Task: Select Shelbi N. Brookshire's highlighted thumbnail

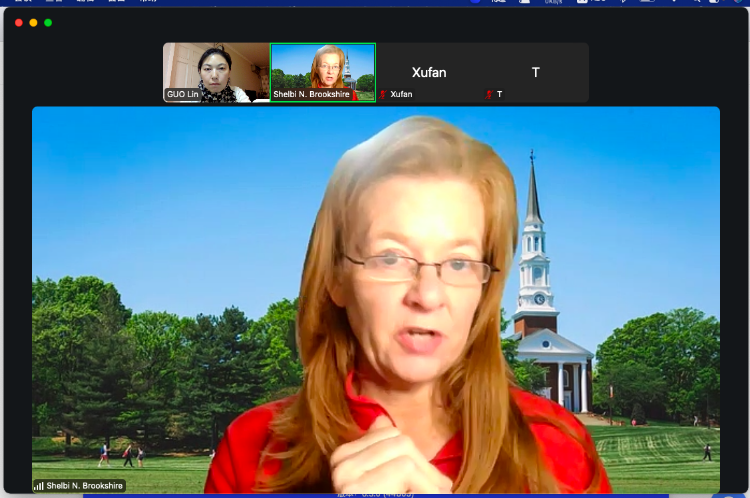Action: tap(323, 70)
